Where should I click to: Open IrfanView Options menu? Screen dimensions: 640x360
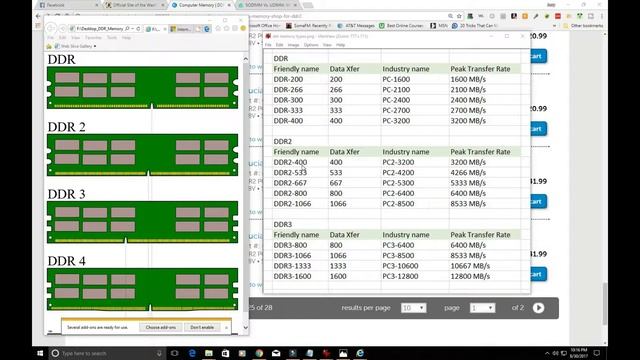pyautogui.click(x=311, y=45)
